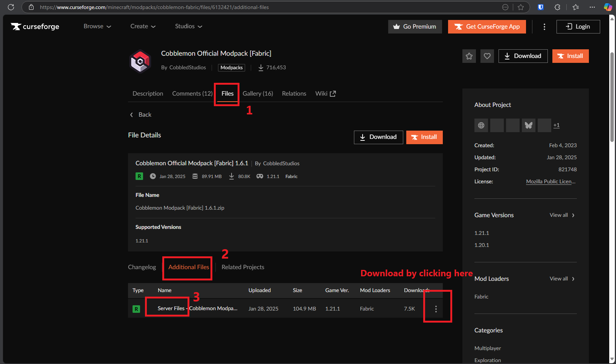Open the browser extensions puzzle icon
The image size is (616, 364).
point(558,7)
